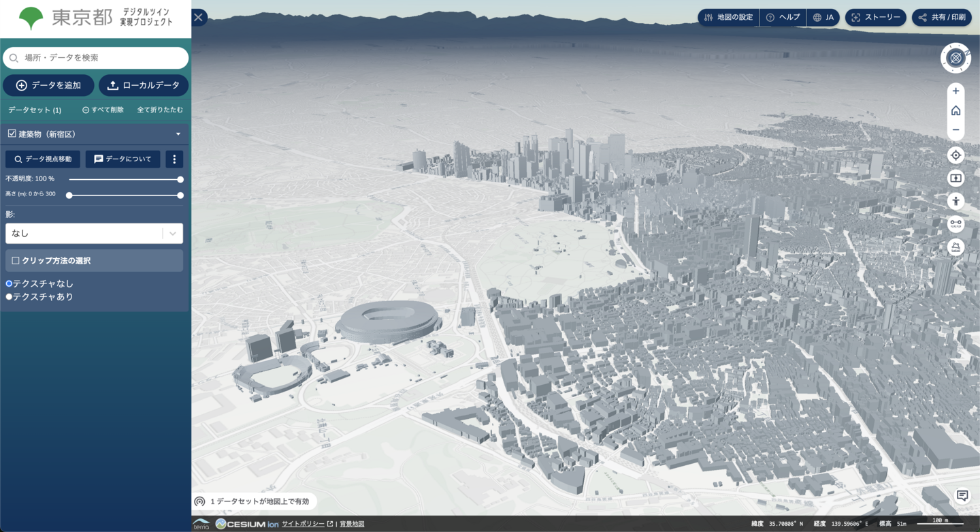
Task: Select the テクスチャあり radio option
Action: pos(10,297)
